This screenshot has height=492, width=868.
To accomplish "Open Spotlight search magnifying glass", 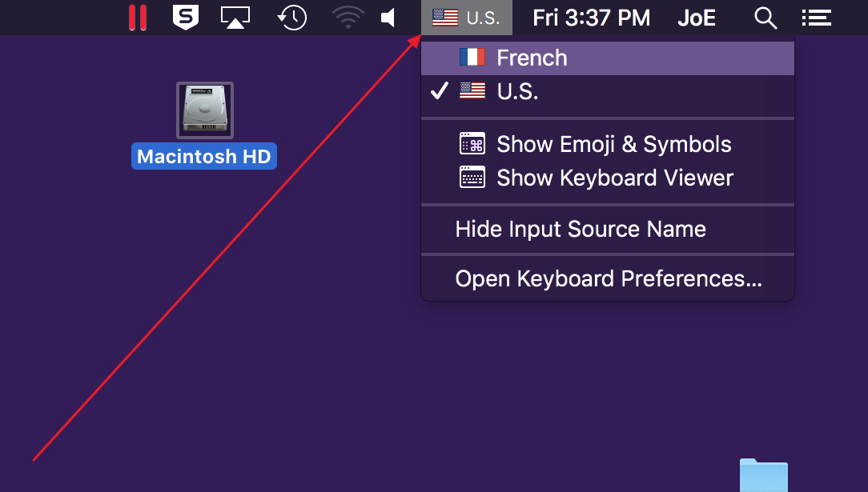I will pos(766,18).
